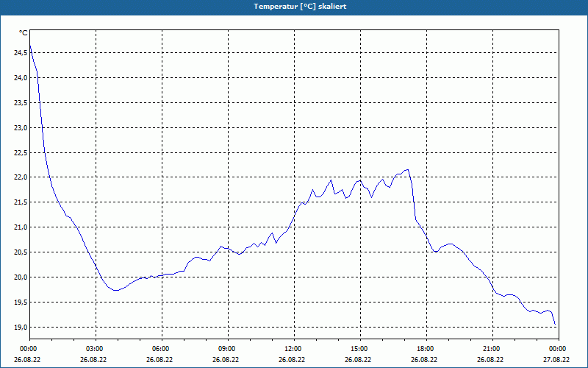Click the 09:00 time axis label
588x368 pixels.
tap(228, 349)
